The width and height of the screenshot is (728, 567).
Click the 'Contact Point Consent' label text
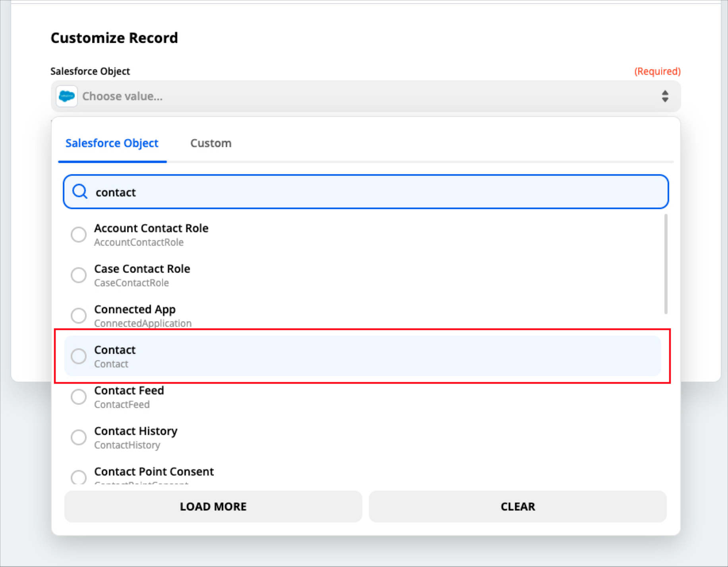pos(154,472)
